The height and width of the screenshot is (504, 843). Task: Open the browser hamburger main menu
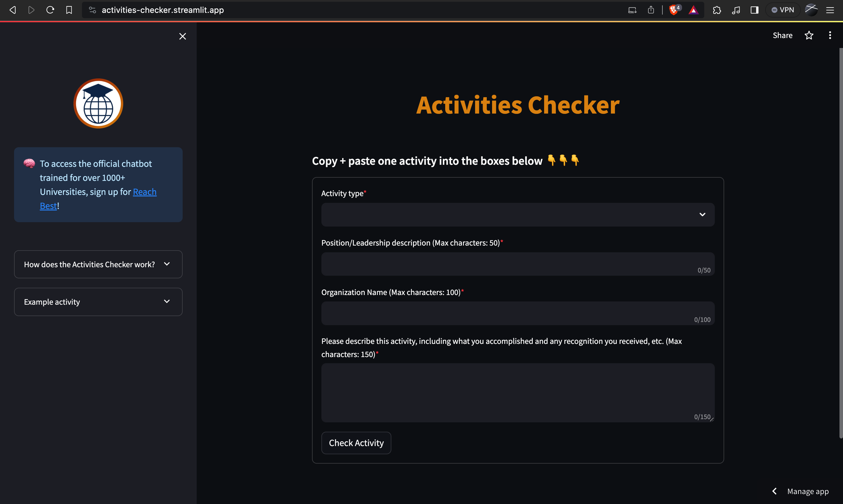830,10
